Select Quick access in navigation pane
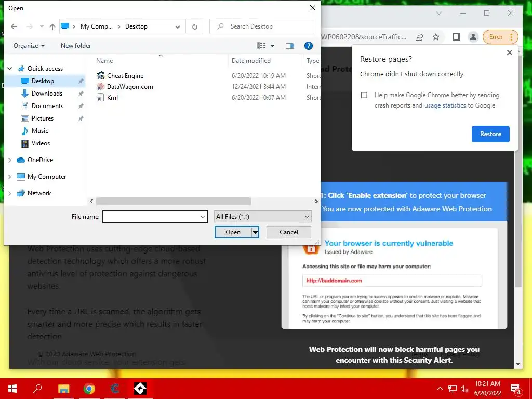Viewport: 532px width, 399px height. coord(45,69)
